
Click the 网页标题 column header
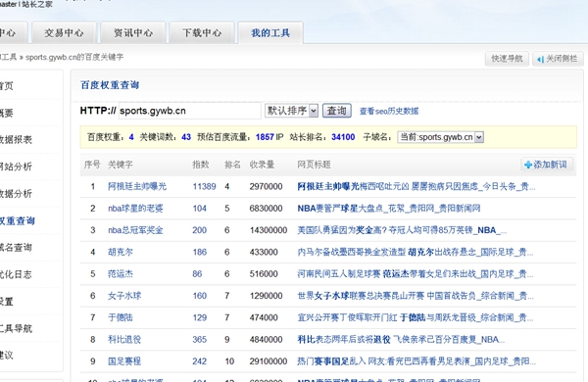click(314, 165)
